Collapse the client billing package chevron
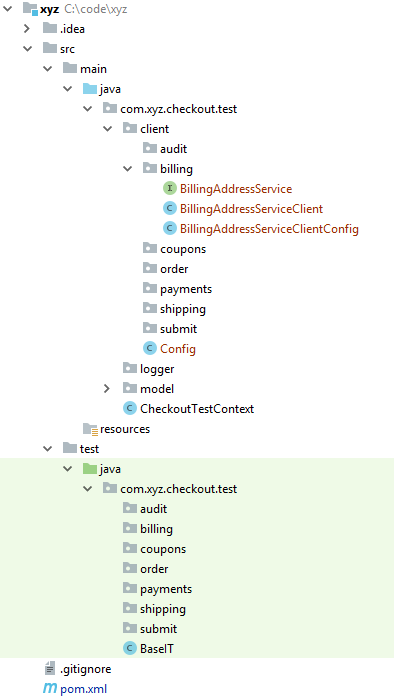Screen dimensions: 394x699 click(x=127, y=169)
